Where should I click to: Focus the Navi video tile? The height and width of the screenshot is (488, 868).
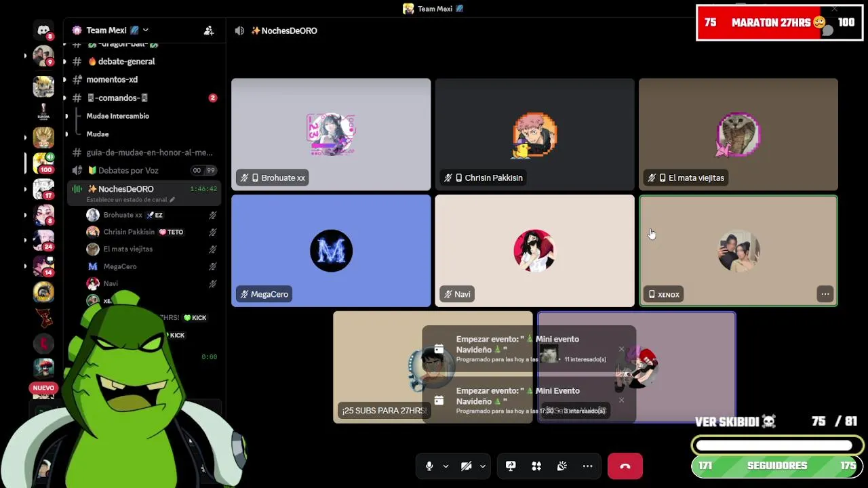pos(534,251)
